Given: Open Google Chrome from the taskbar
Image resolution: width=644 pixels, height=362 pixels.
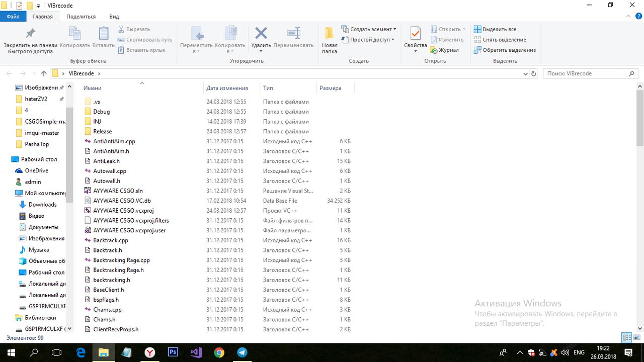Looking at the screenshot, I should [x=219, y=352].
